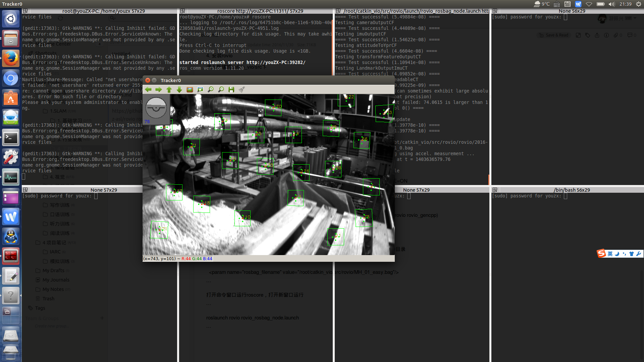Click the green right arrow in Tracker0 toolbar
644x362 pixels.
(159, 89)
